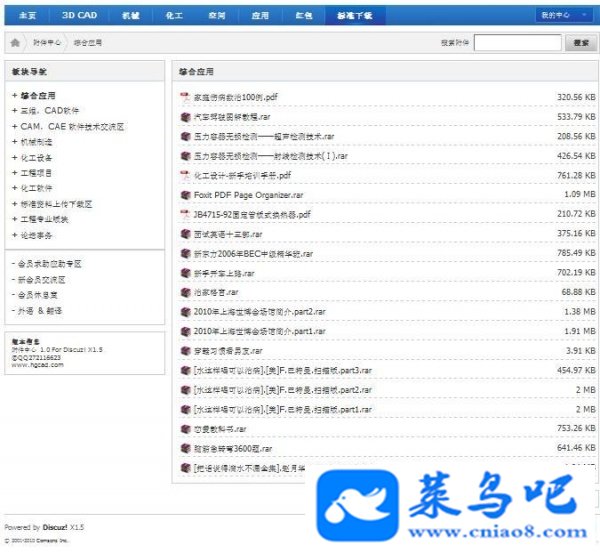Click the PDF icon of the 761.28 KB file
Viewport: 600px width, 553px height.
(x=185, y=175)
